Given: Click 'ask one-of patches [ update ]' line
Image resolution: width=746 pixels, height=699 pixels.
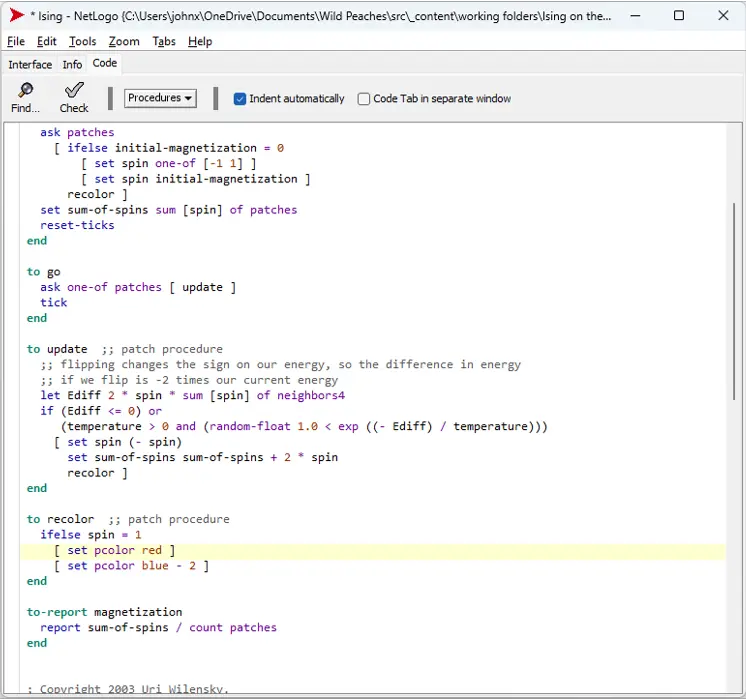Looking at the screenshot, I should (x=138, y=287).
